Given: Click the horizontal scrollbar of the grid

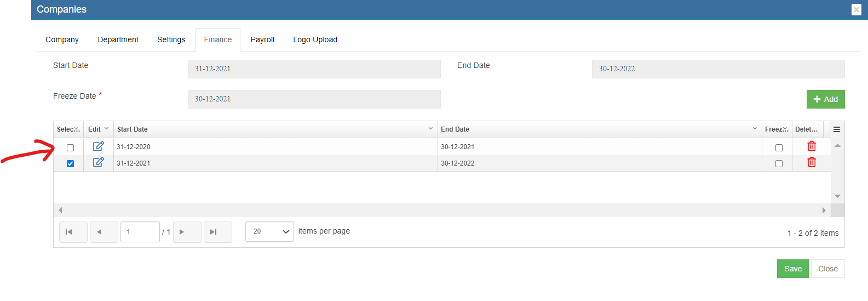Looking at the screenshot, I should (x=441, y=211).
